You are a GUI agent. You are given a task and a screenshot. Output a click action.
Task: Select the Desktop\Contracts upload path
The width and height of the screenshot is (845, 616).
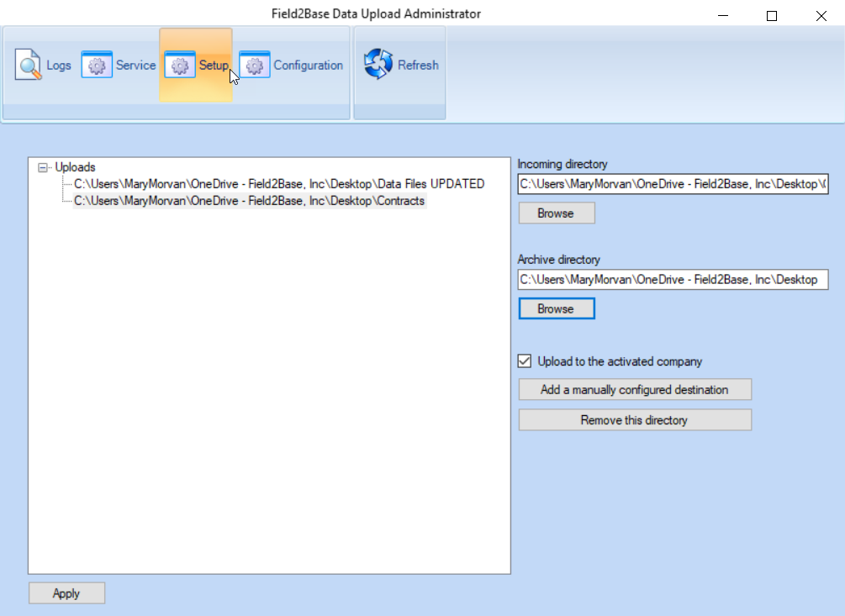(250, 201)
